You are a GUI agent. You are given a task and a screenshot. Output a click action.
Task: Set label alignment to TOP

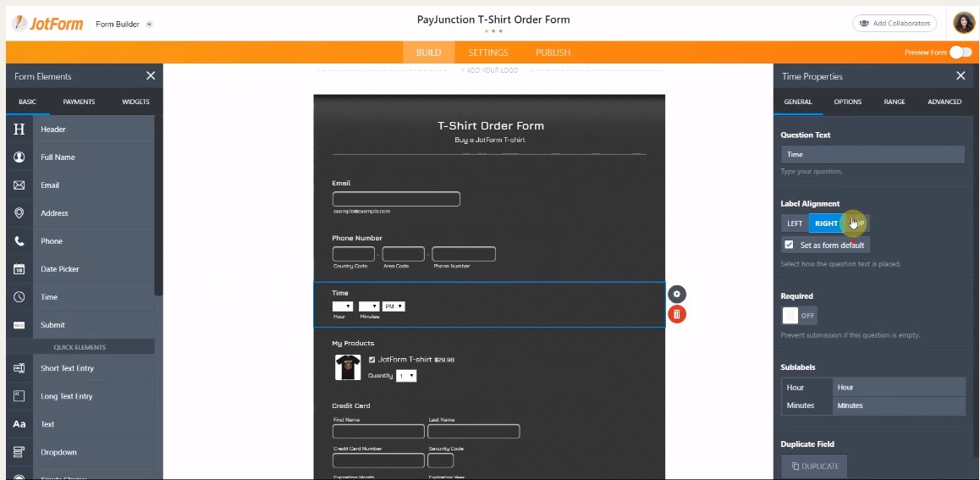857,223
